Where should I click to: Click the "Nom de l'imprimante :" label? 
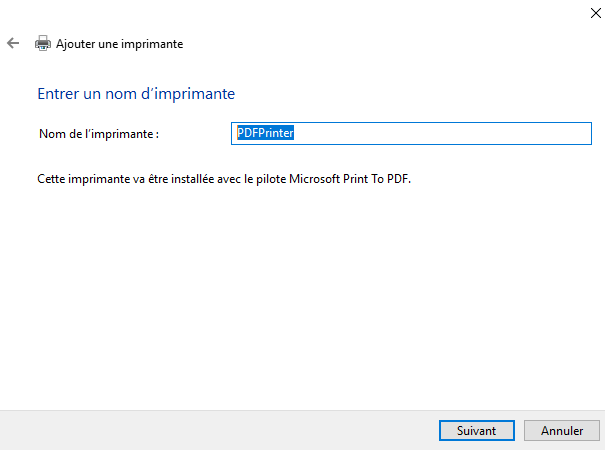[x=99, y=133]
